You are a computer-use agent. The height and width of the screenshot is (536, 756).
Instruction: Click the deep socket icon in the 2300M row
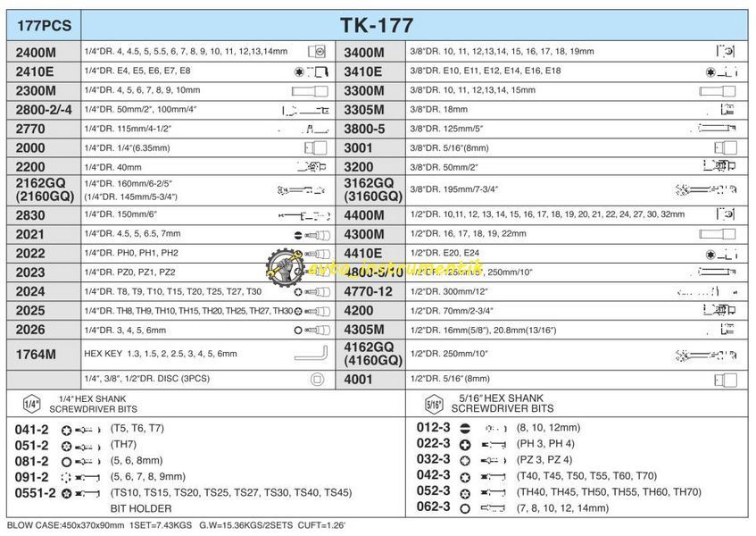click(x=310, y=91)
